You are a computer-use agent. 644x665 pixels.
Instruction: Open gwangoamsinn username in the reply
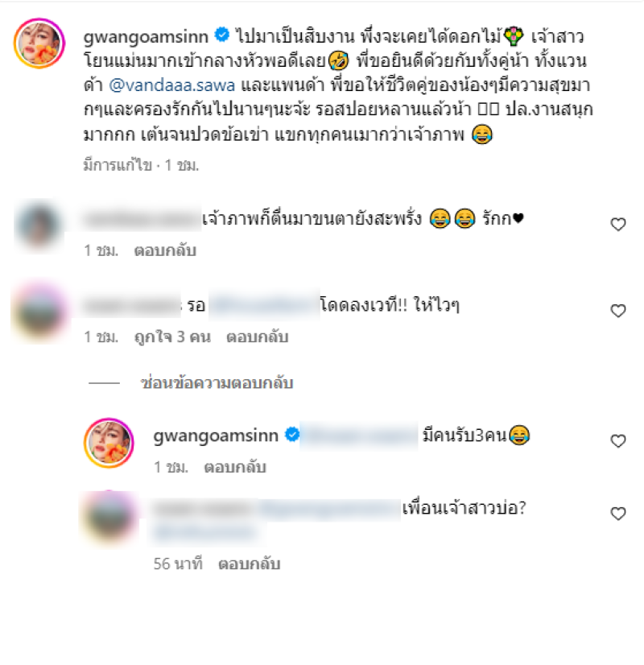[x=216, y=436]
